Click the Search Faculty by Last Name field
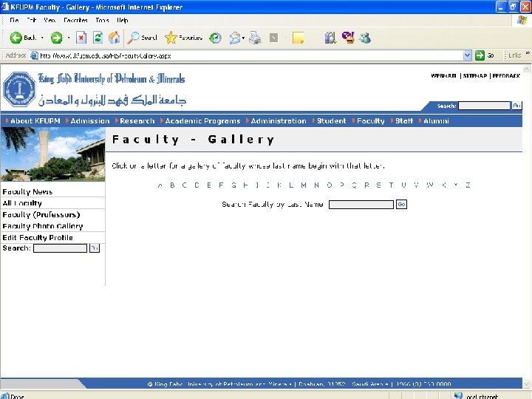 coord(361,205)
